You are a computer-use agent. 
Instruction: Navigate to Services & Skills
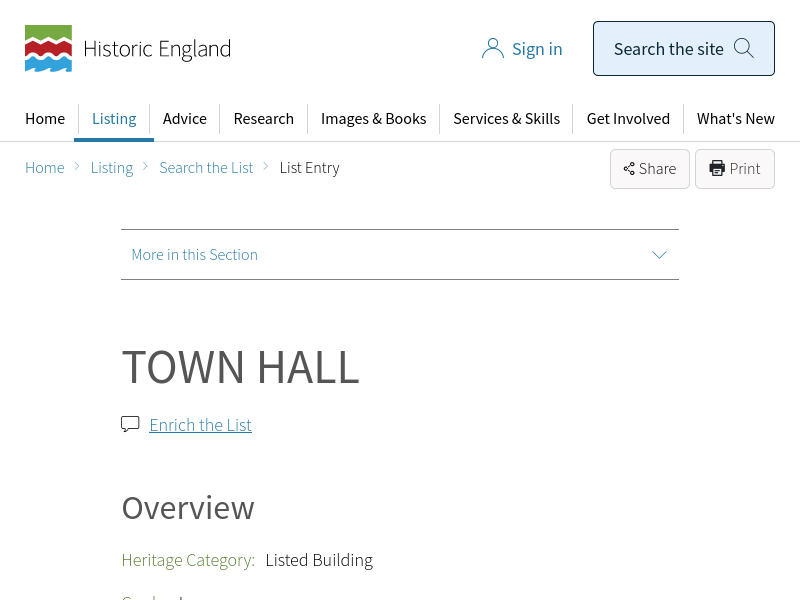pyautogui.click(x=506, y=119)
